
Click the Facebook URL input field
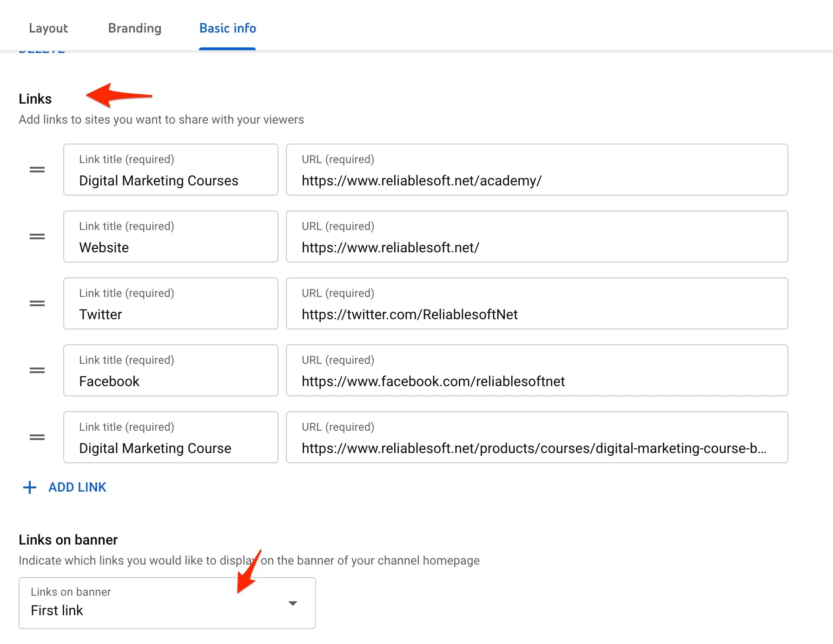pyautogui.click(x=536, y=381)
